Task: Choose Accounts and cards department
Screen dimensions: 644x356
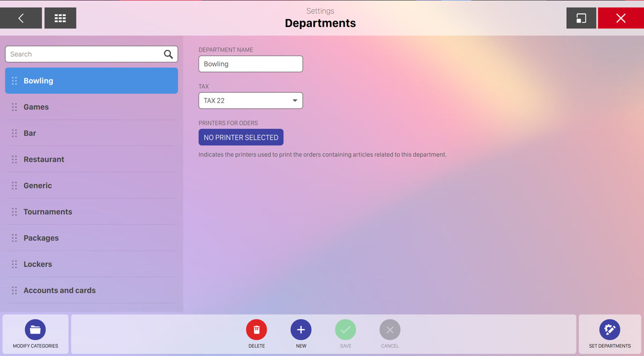Action: tap(60, 290)
